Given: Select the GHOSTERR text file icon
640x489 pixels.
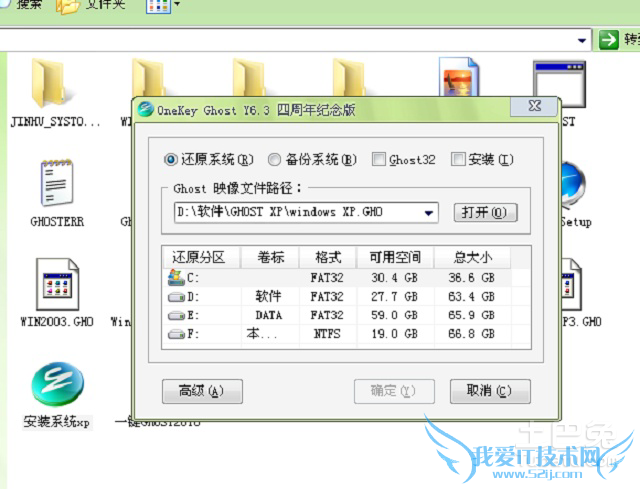Looking at the screenshot, I should coord(57,184).
